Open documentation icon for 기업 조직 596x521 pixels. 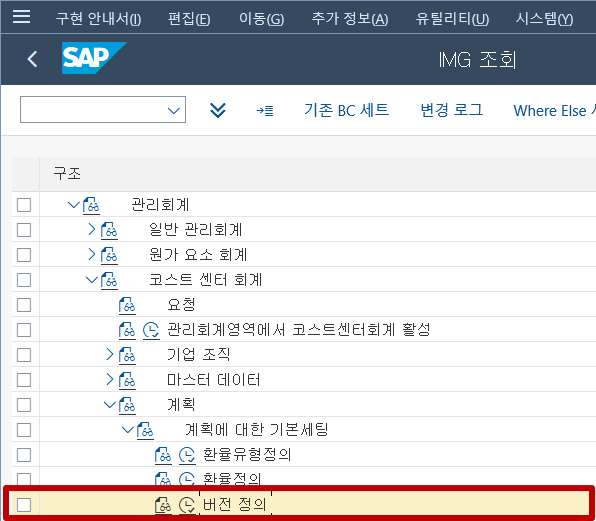point(127,355)
